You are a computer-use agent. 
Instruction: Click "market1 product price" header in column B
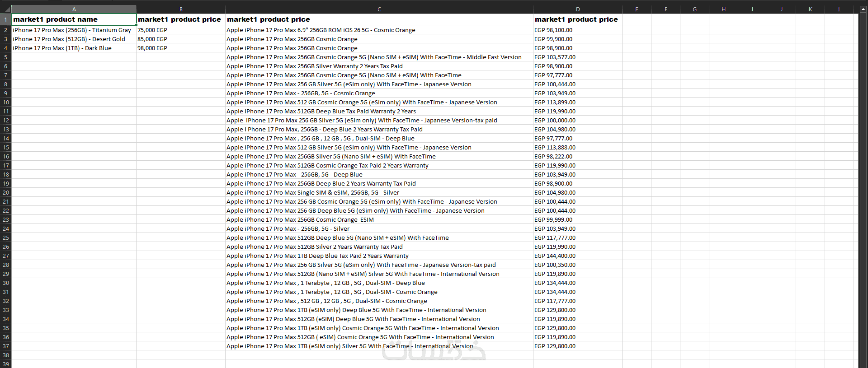tap(181, 19)
